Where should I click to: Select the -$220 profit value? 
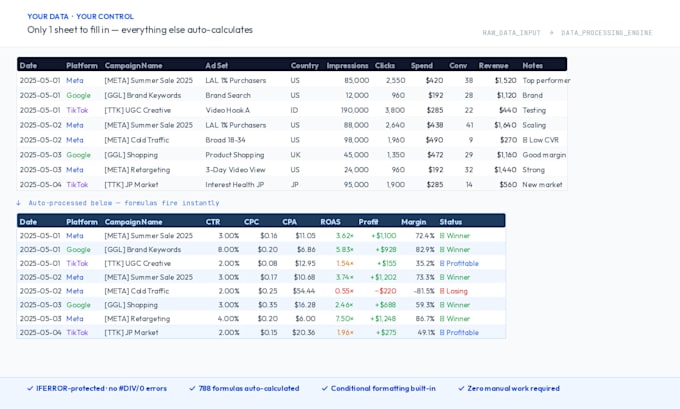coord(386,291)
